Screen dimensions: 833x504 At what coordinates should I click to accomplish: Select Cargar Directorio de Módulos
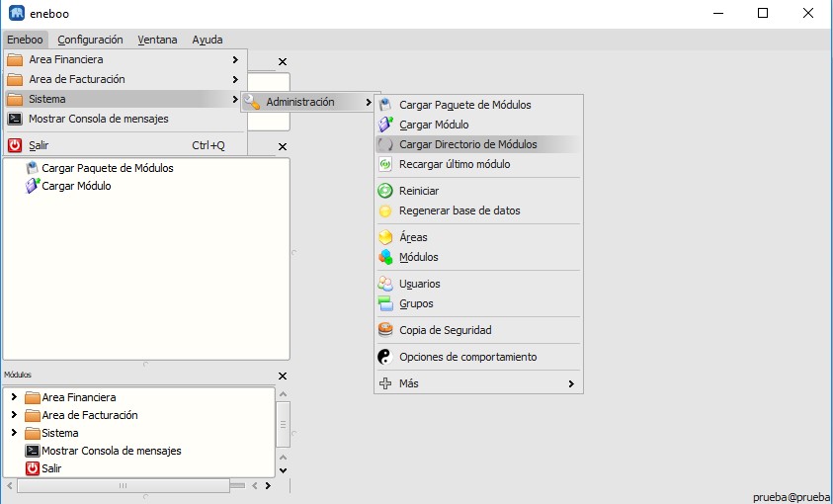click(478, 144)
